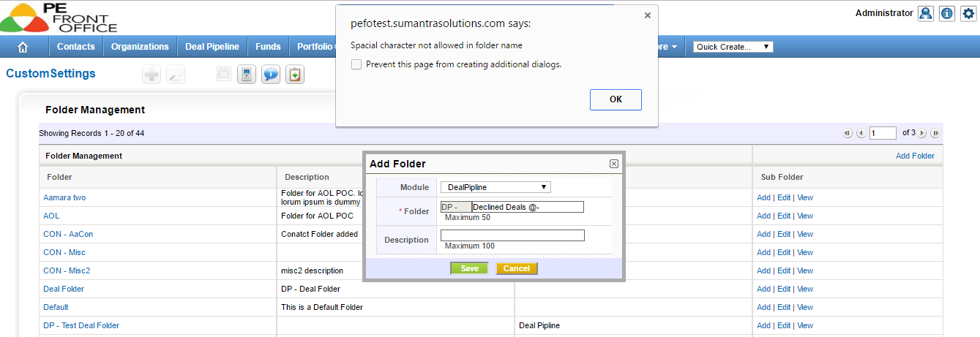
Task: Click the mobile phone toolbar icon
Action: coord(247,74)
